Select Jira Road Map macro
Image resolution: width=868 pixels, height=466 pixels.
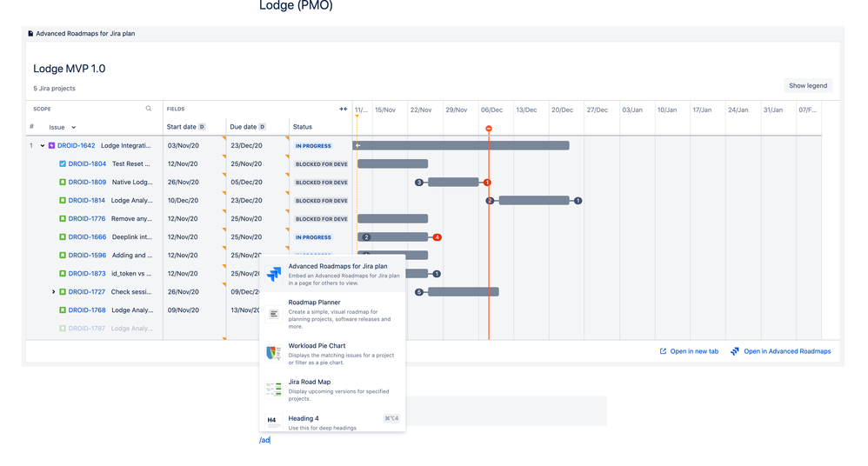(332, 389)
